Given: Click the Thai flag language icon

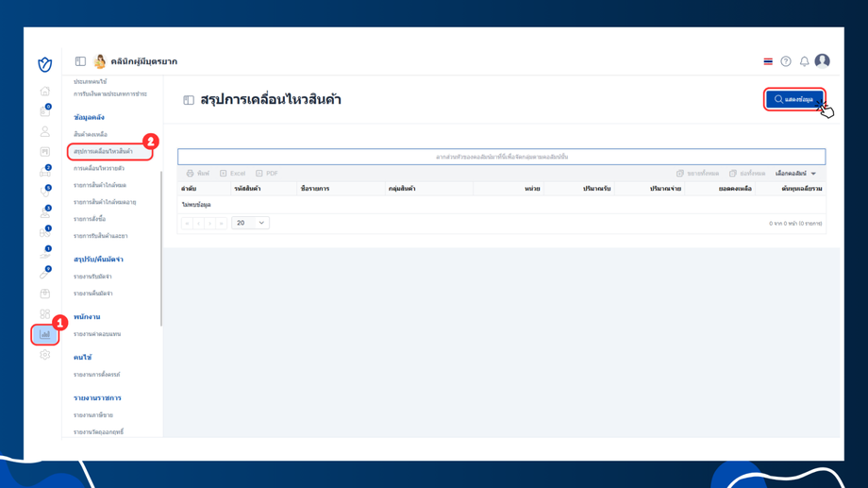Looking at the screenshot, I should tap(768, 61).
